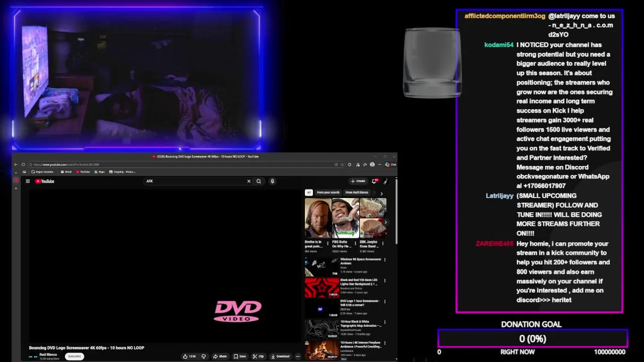Screen dimensions: 644x362
Task: Open options for 10 Hours 4K Intense Fireplace video
Action: pyautogui.click(x=385, y=343)
